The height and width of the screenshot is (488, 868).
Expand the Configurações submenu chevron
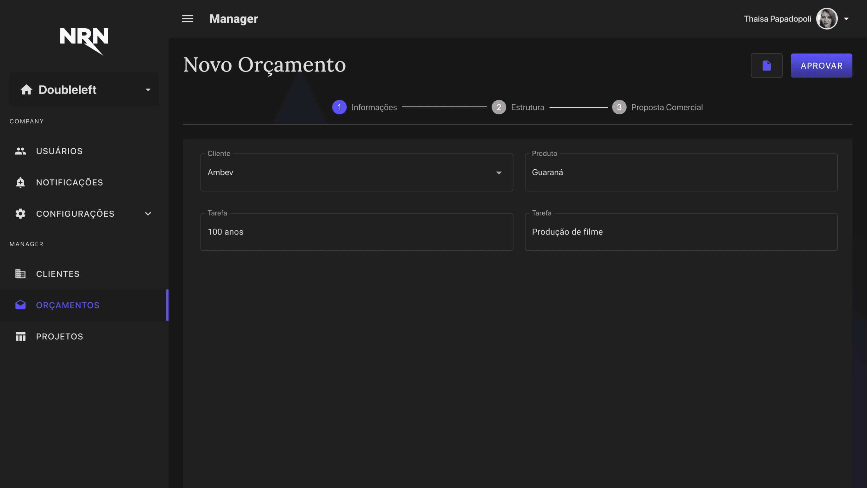148,214
